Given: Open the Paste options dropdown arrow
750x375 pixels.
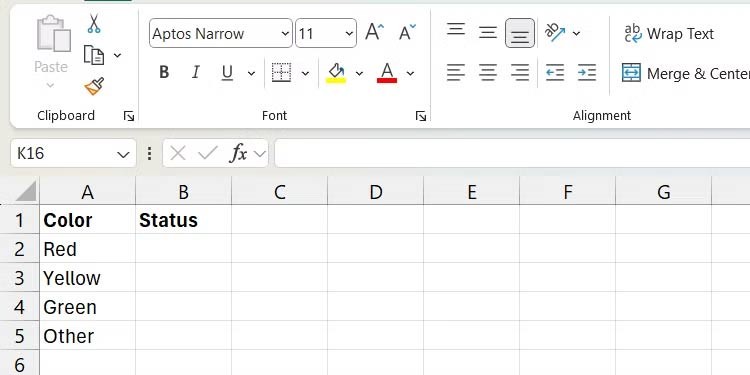Looking at the screenshot, I should coord(50,86).
